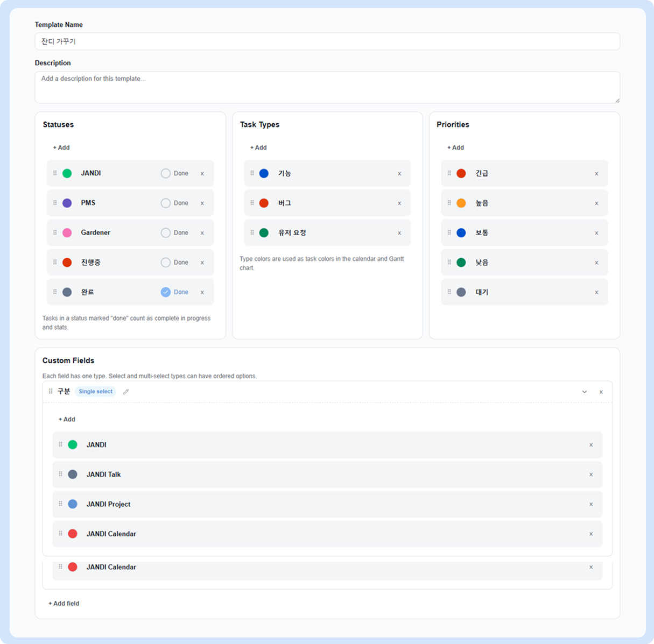Change the orange color of 높음 priority
Screen dimensions: 654x644
[461, 203]
